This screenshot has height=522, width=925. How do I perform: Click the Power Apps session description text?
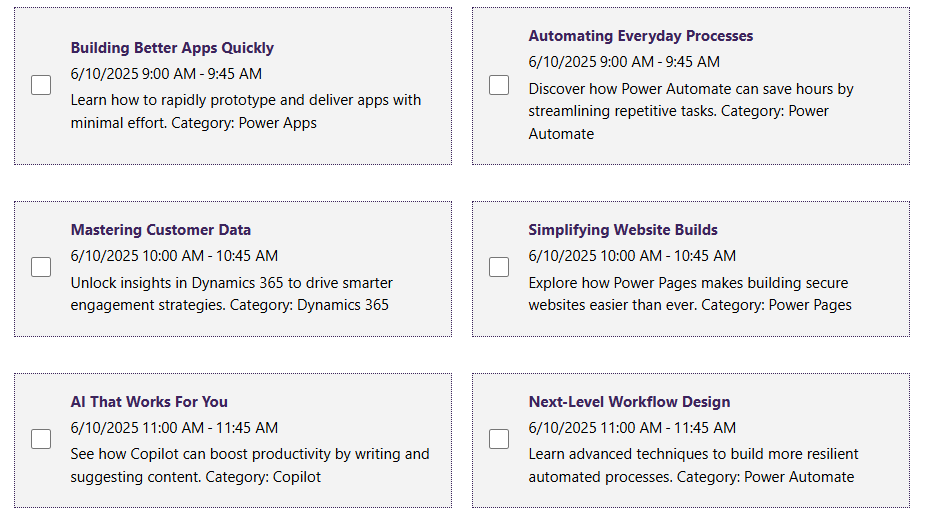[x=246, y=111]
